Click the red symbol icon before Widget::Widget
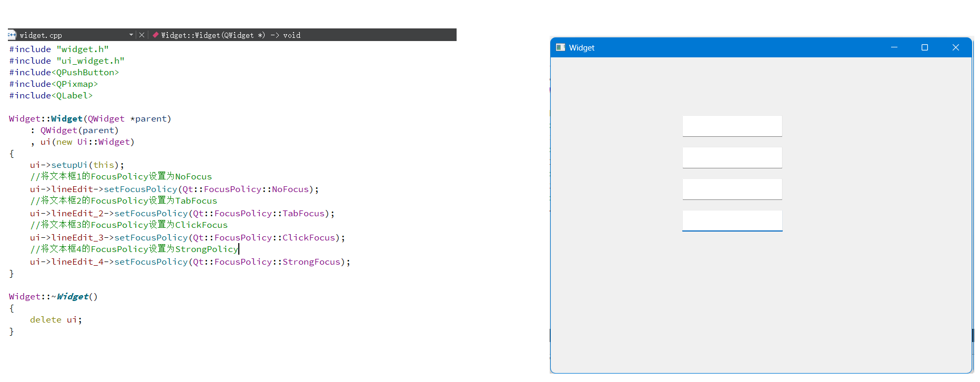 (156, 35)
